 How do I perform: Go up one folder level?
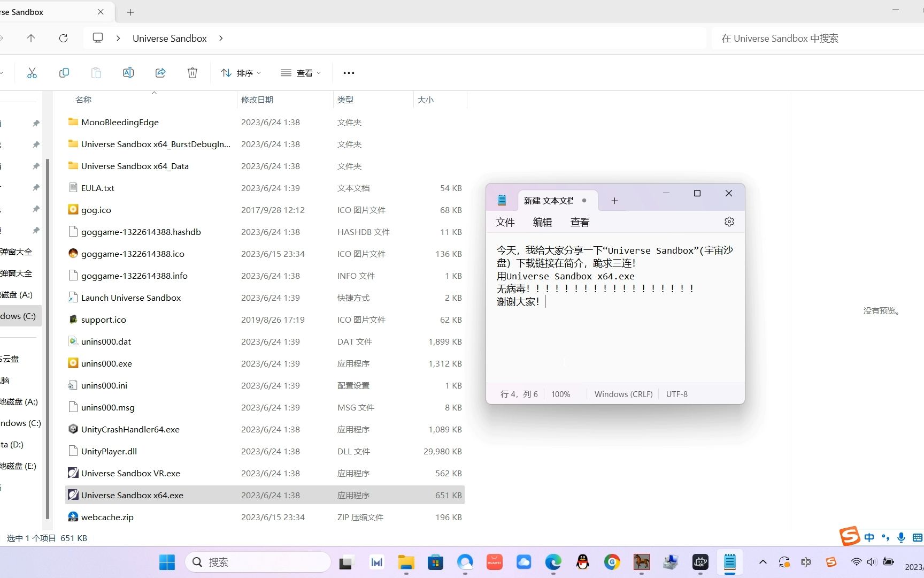point(31,38)
